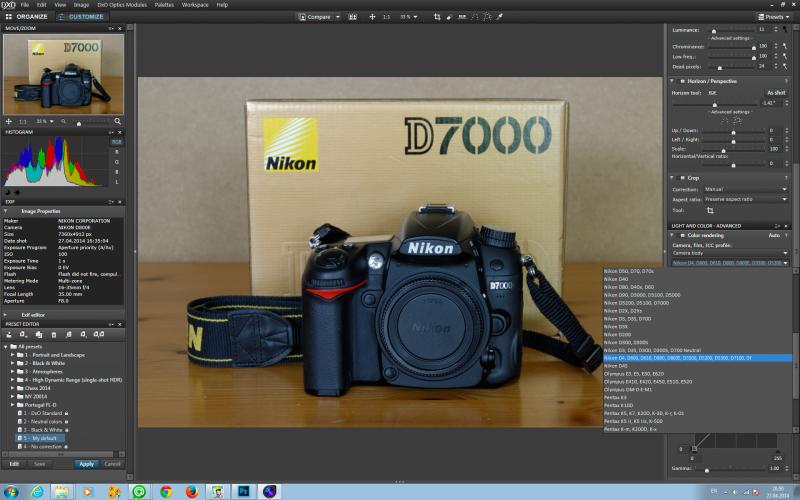
Task: Click the Crop tool icon in Crop palette
Action: point(710,210)
